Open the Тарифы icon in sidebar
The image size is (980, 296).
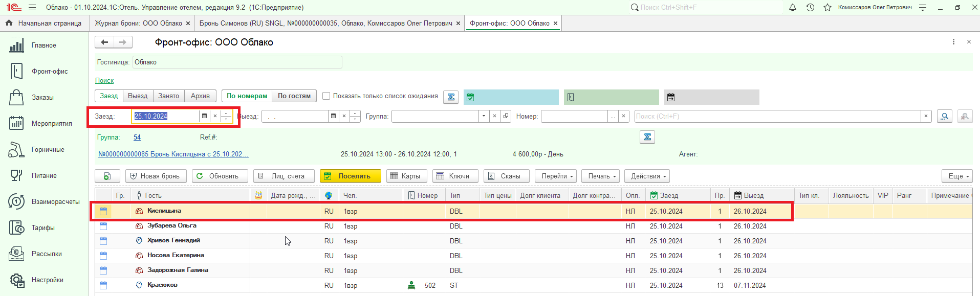click(x=16, y=227)
